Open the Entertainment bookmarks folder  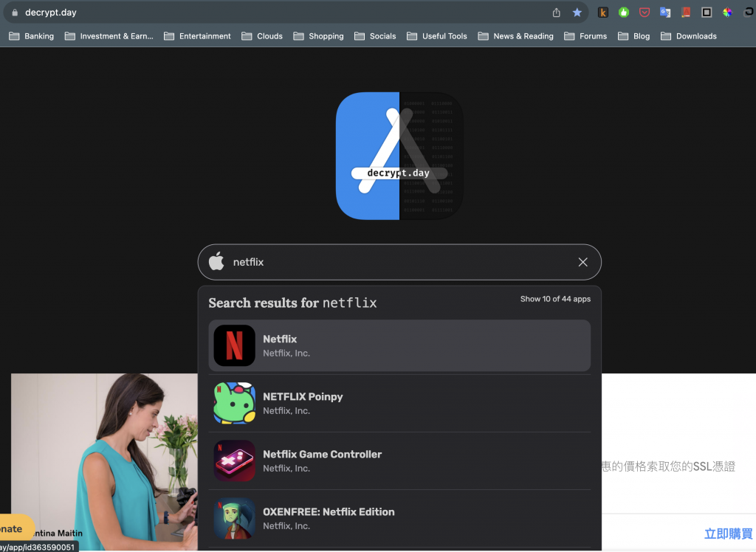click(197, 36)
